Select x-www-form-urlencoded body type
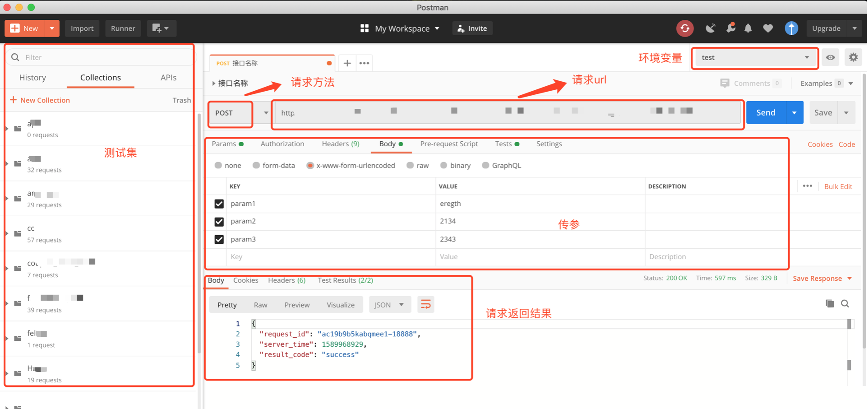 pyautogui.click(x=310, y=165)
